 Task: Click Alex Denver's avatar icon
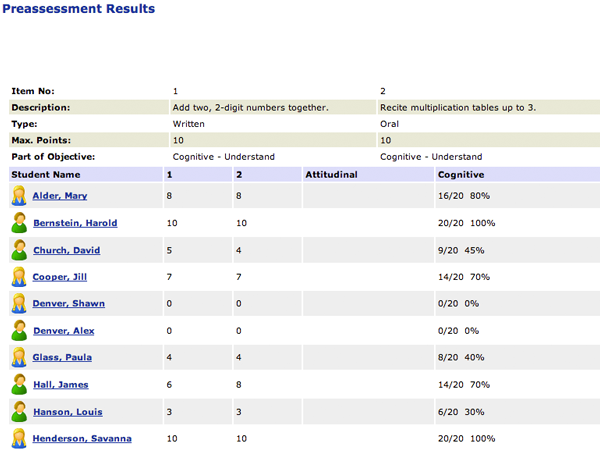[19, 331]
